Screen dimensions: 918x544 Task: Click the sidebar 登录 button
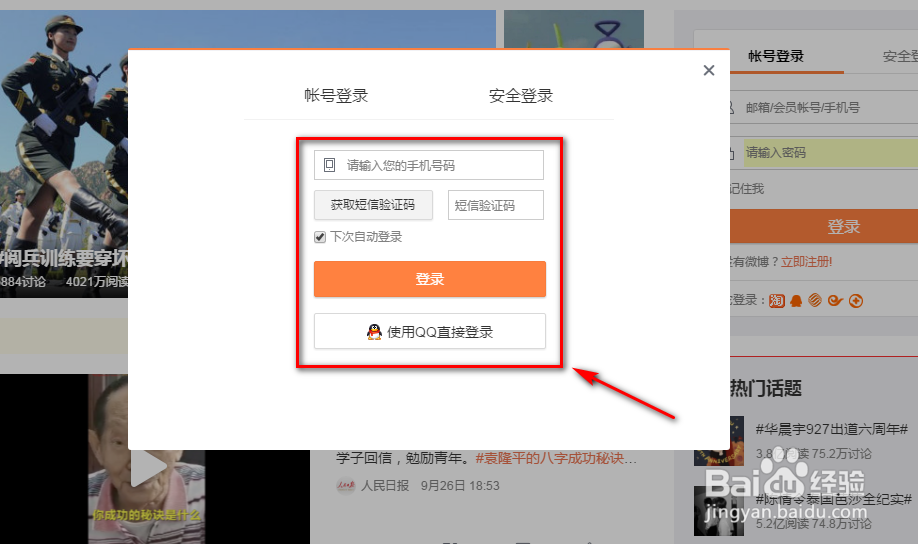pos(824,226)
